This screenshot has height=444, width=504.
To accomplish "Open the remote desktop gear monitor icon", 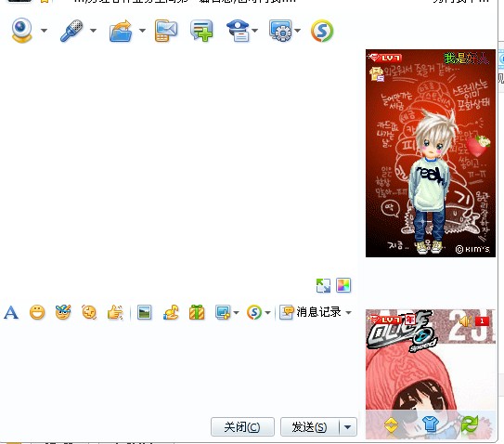I will [x=280, y=31].
